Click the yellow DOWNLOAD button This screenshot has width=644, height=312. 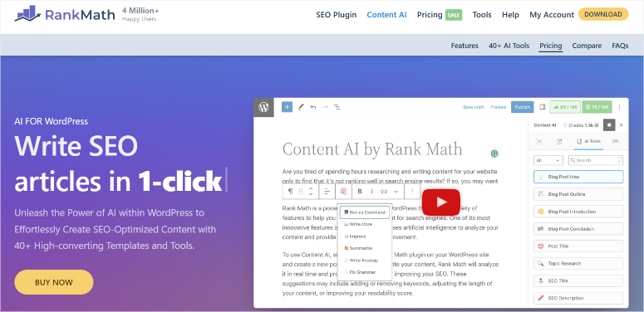603,14
